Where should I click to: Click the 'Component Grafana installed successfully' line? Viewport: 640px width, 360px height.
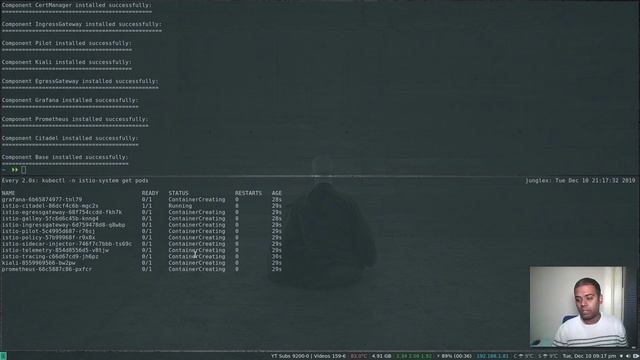70,100
